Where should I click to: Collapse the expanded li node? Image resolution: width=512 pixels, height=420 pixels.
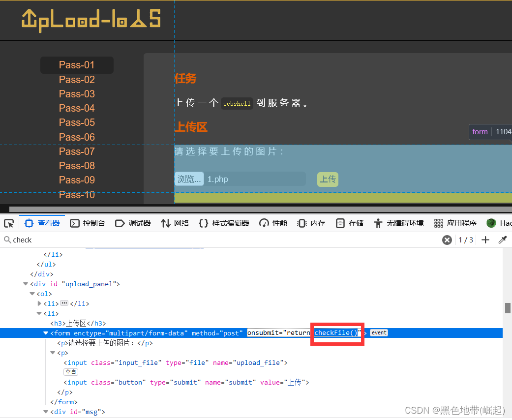[39, 313]
